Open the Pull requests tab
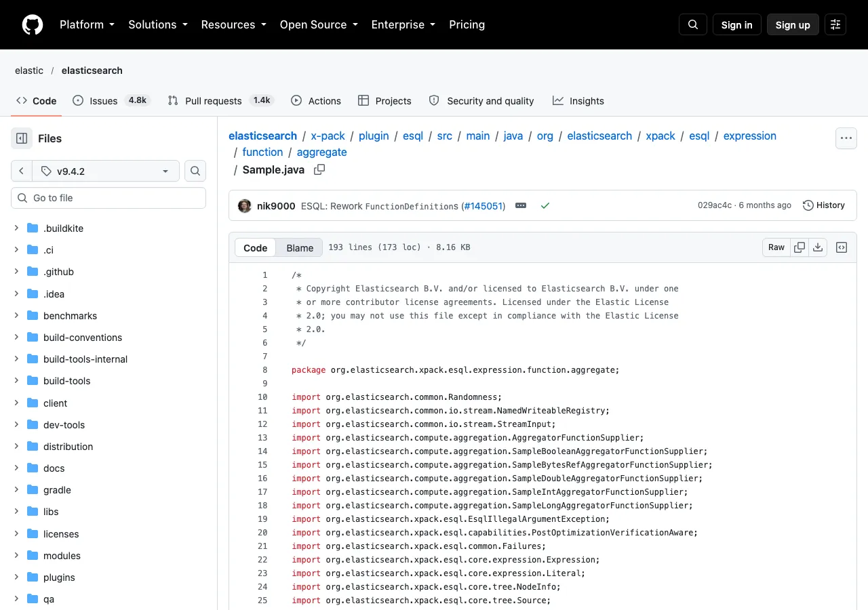 tap(221, 100)
